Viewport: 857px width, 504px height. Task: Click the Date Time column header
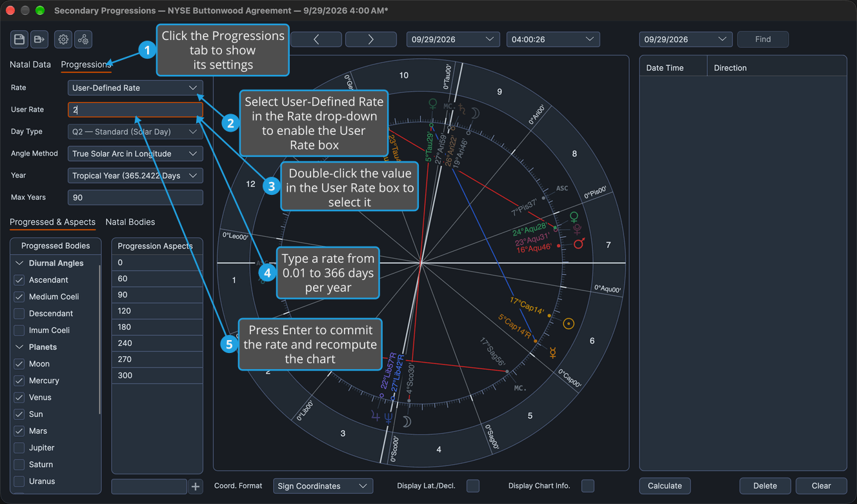674,68
